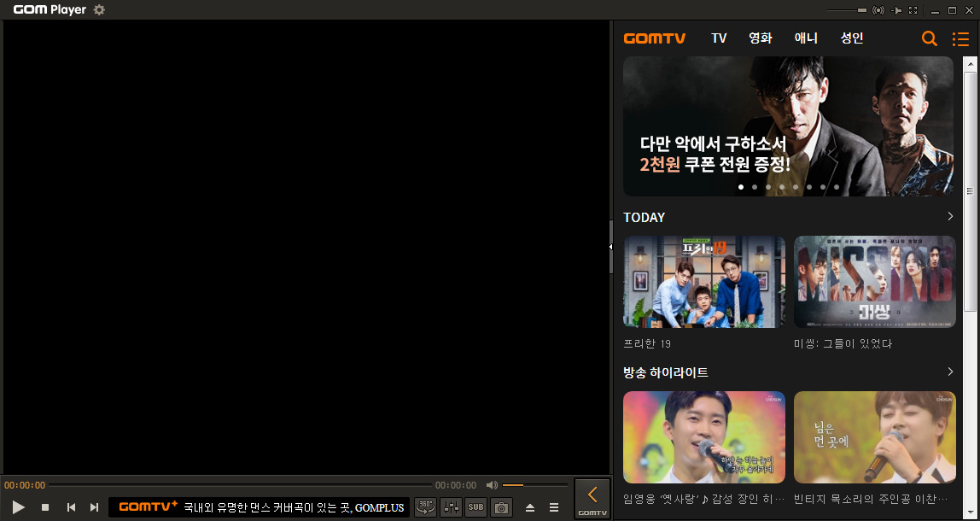Open the 성인 tab
980x521 pixels.
pyautogui.click(x=852, y=38)
